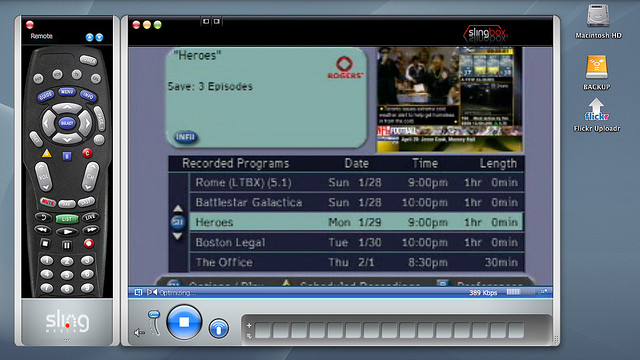Click the up arrow beside the recorded programs list
The height and width of the screenshot is (360, 640).
pos(178,209)
